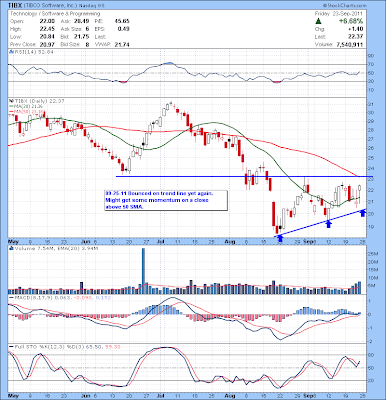Click the candlestick icon beside TIBX (Daily)

[11, 101]
